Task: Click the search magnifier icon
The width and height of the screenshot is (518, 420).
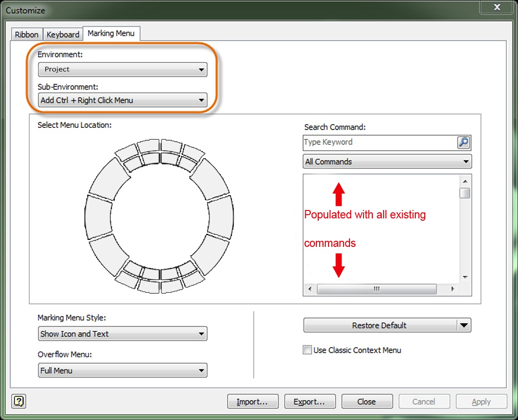Action: coord(463,143)
